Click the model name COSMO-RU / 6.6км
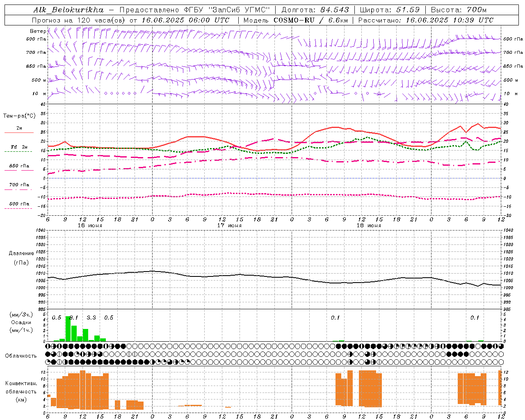 tap(310, 20)
